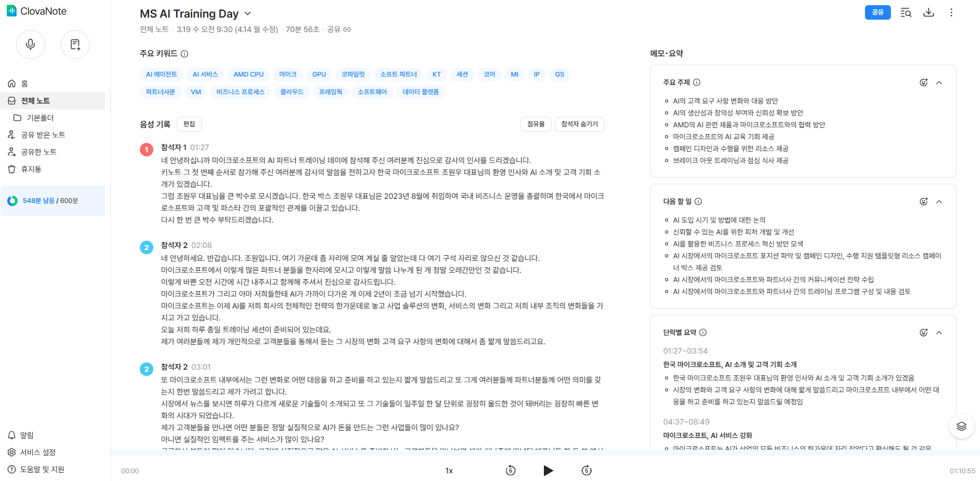Give feedback on 다음 할 일 section

(x=924, y=201)
